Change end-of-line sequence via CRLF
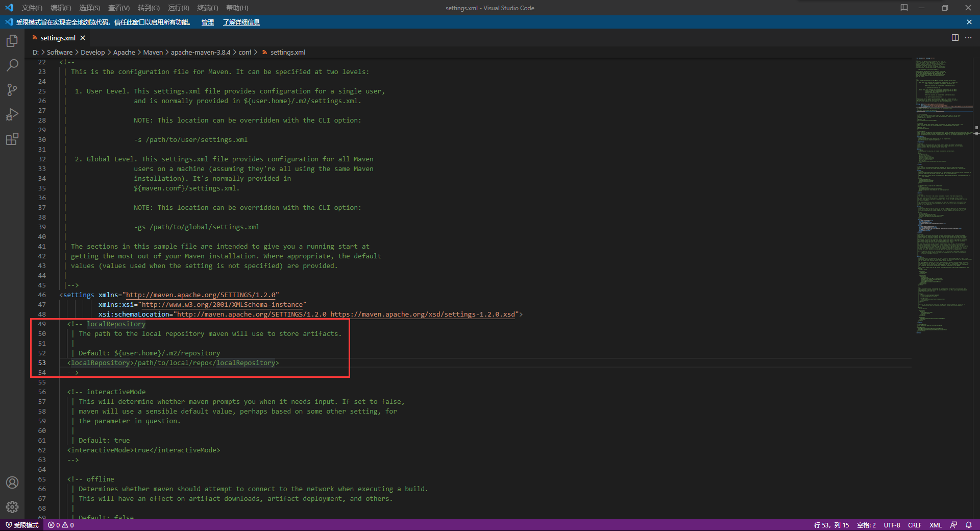Screen dimensions: 980x531 [x=915, y=525]
